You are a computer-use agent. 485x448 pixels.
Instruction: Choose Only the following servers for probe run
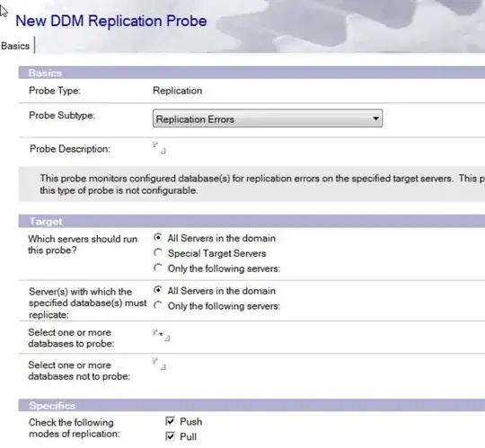click(158, 268)
